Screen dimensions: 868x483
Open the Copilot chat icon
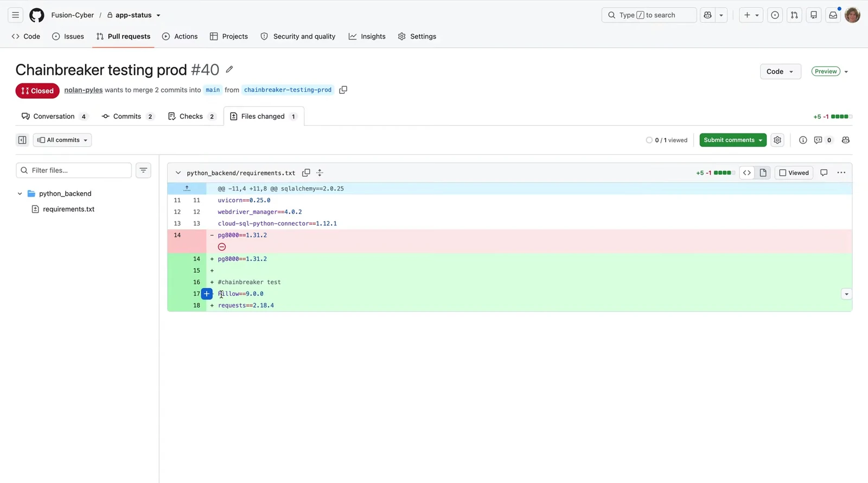point(708,15)
